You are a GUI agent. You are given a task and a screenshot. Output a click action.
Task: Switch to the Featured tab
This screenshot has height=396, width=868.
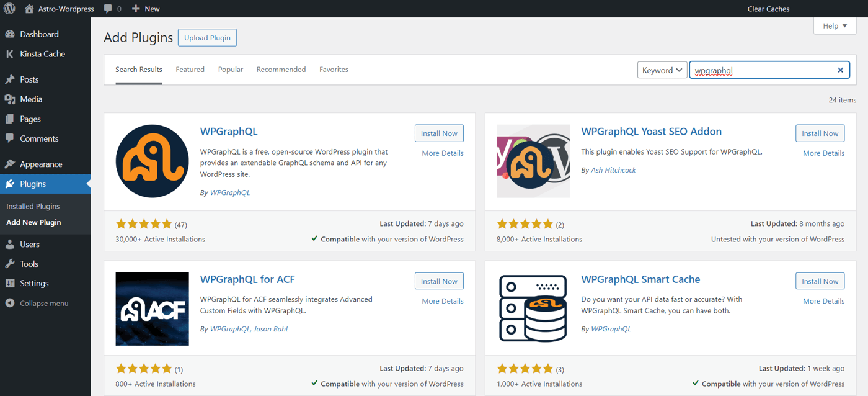coord(190,69)
